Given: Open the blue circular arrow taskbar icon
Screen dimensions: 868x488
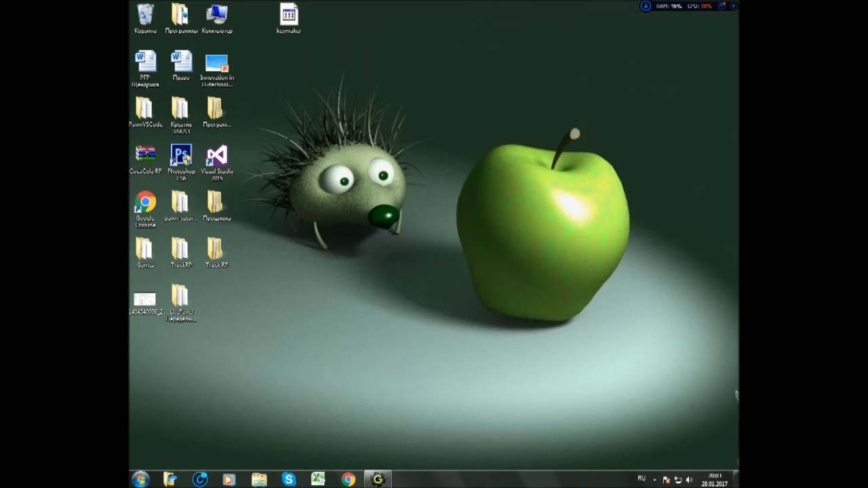Looking at the screenshot, I should pos(199,479).
